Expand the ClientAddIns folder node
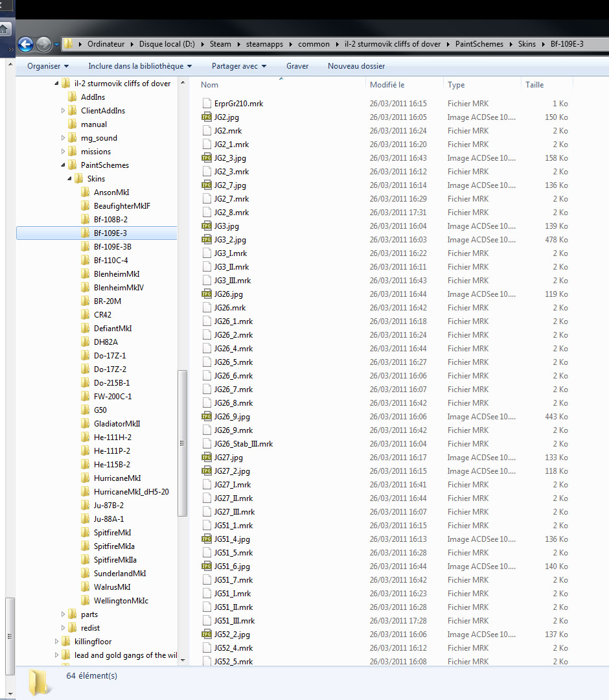This screenshot has width=609, height=700. click(63, 111)
